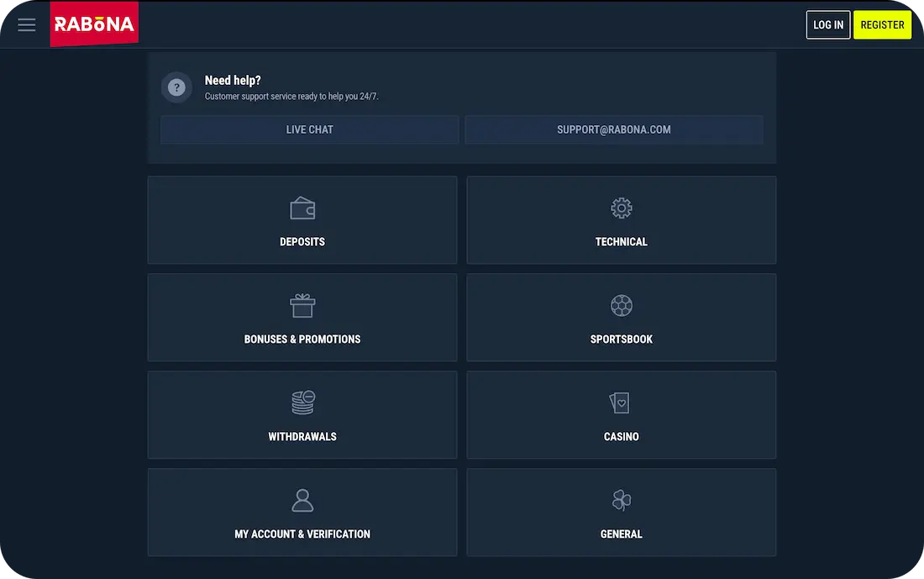Click the wallet icon for Deposits
924x579 pixels.
pyautogui.click(x=302, y=208)
